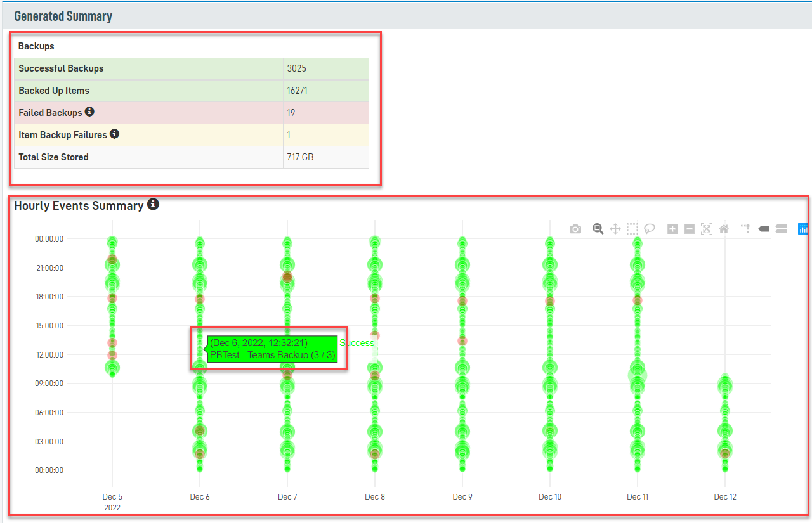Select the Item Backup Failures label
Viewport: 812px width, 523px height.
[63, 135]
